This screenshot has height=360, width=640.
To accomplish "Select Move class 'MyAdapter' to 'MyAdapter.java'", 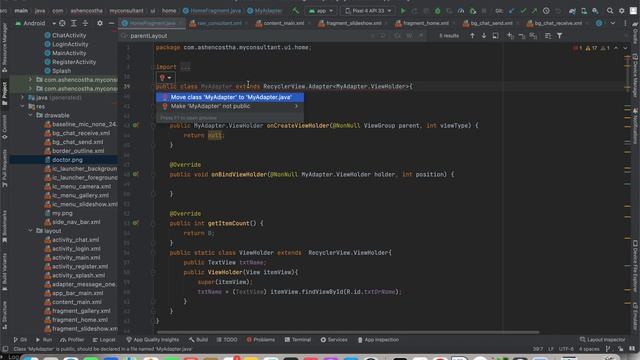I will pyautogui.click(x=230, y=97).
